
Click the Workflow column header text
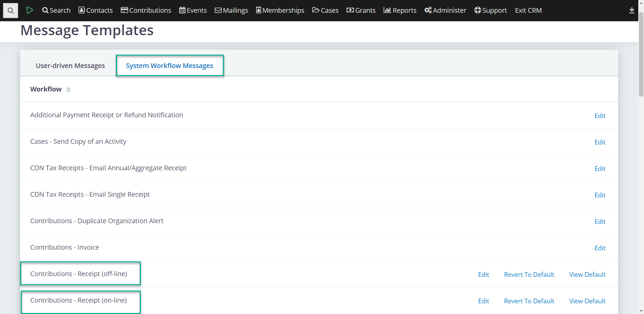pos(46,89)
